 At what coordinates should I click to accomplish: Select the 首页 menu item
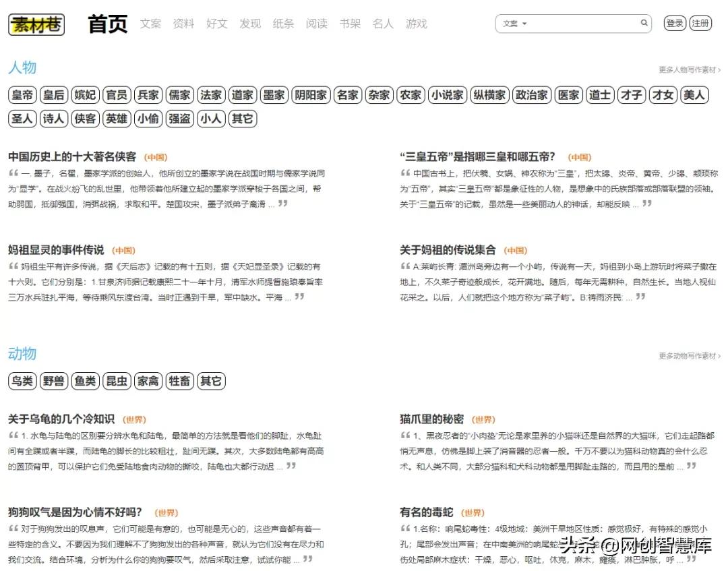click(x=107, y=23)
